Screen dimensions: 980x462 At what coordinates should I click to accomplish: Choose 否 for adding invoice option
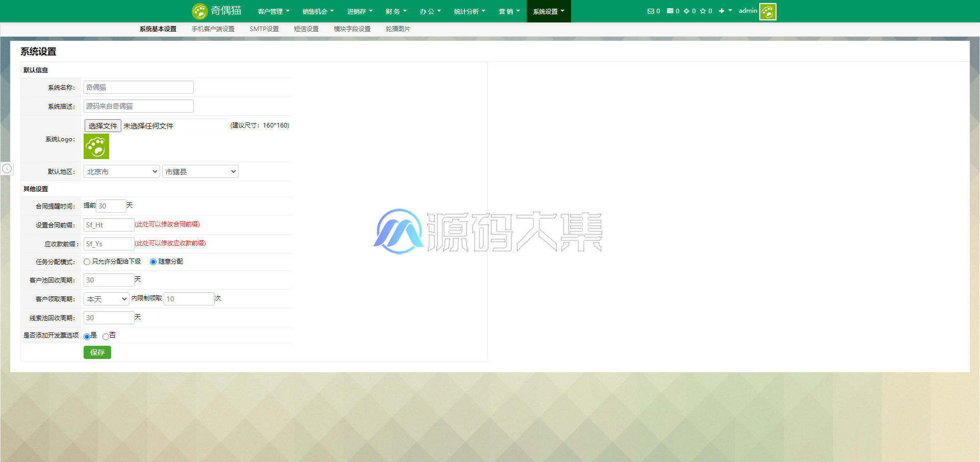pos(106,337)
